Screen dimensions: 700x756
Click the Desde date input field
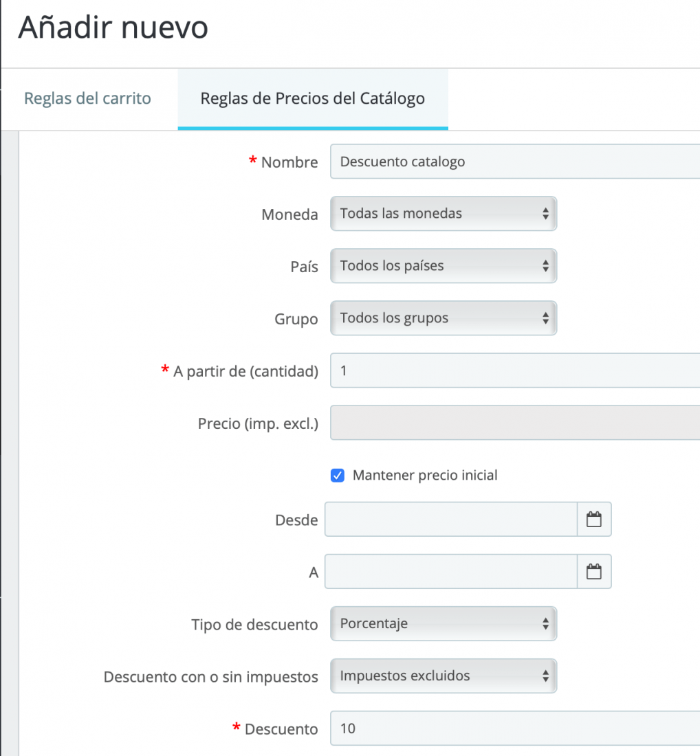pyautogui.click(x=451, y=520)
